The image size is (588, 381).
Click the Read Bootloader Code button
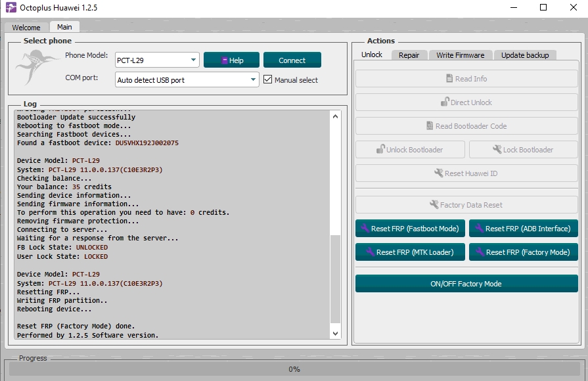466,126
